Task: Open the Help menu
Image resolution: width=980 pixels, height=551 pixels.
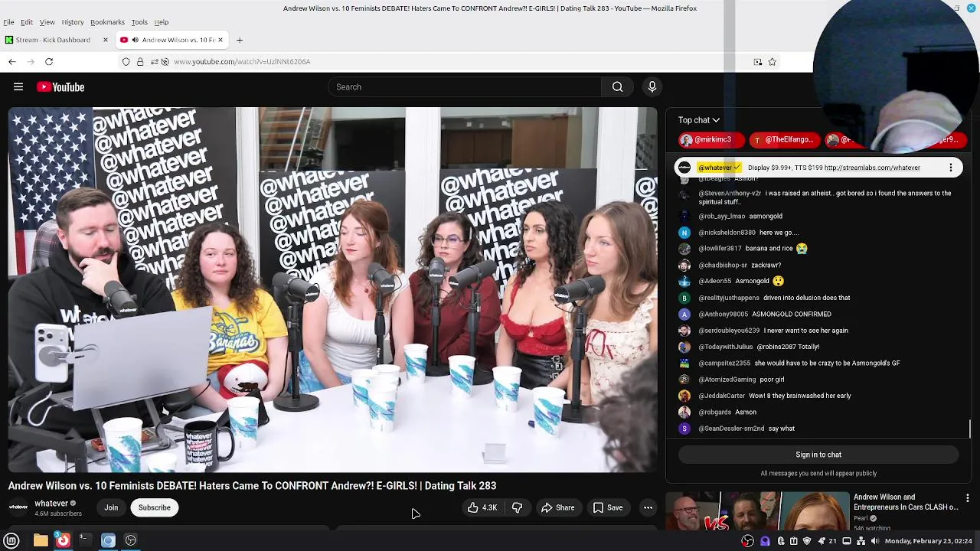Action: tap(162, 22)
